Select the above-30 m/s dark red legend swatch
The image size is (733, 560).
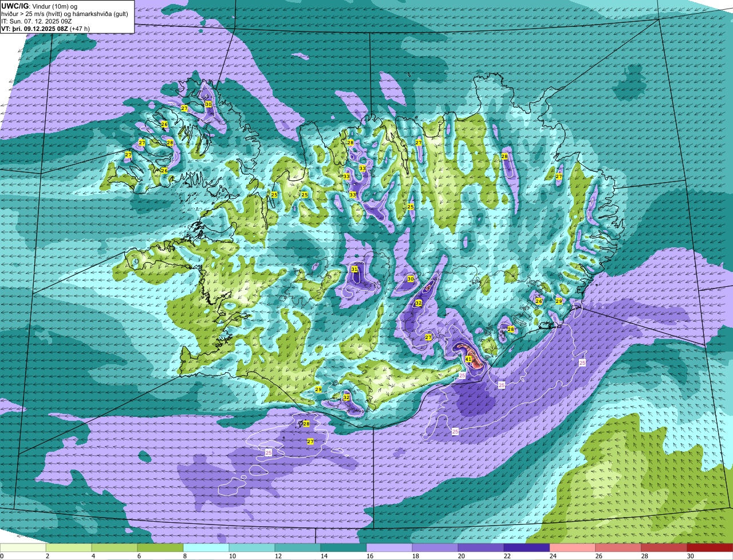click(710, 548)
